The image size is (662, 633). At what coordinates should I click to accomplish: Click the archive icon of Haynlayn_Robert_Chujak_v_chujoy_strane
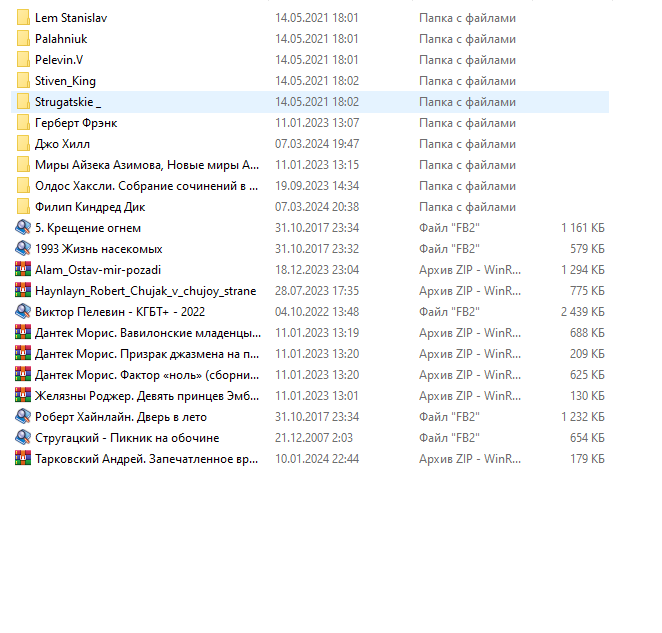[x=23, y=291]
